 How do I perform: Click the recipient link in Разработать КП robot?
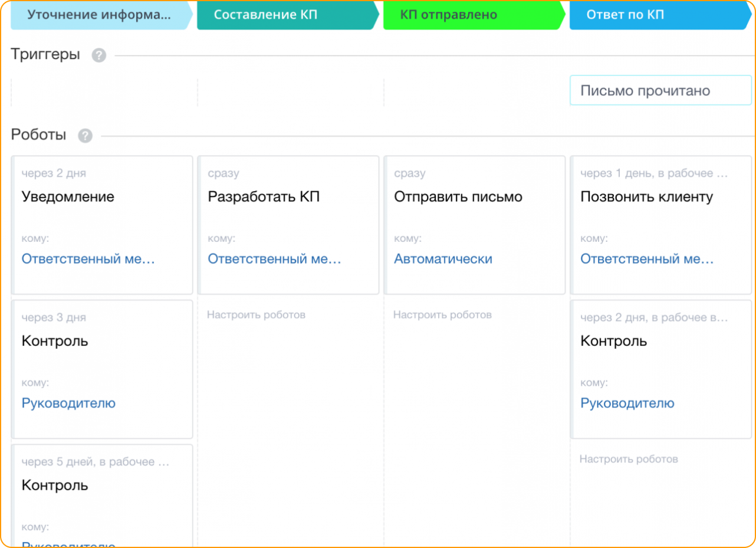tap(275, 259)
